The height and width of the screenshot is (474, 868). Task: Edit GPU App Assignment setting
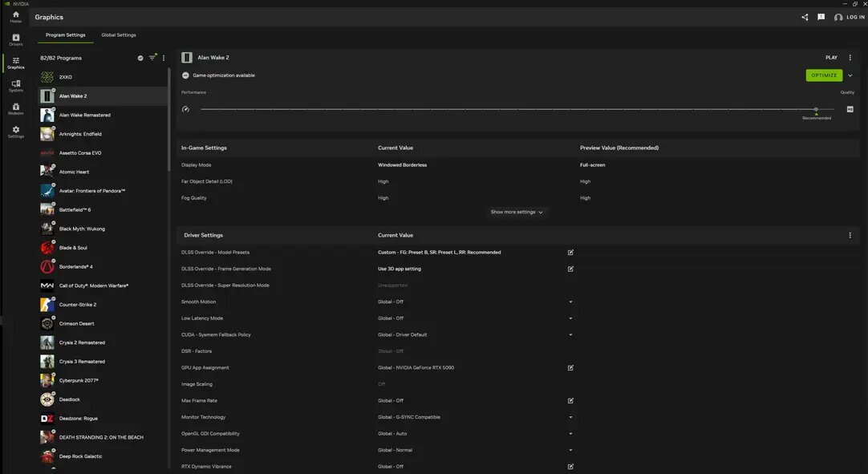coord(570,367)
